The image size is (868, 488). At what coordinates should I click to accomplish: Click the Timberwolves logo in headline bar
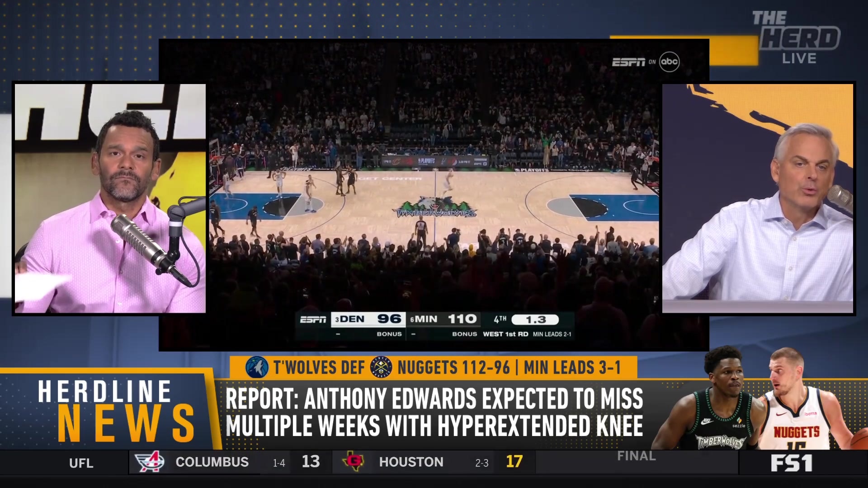[257, 367]
